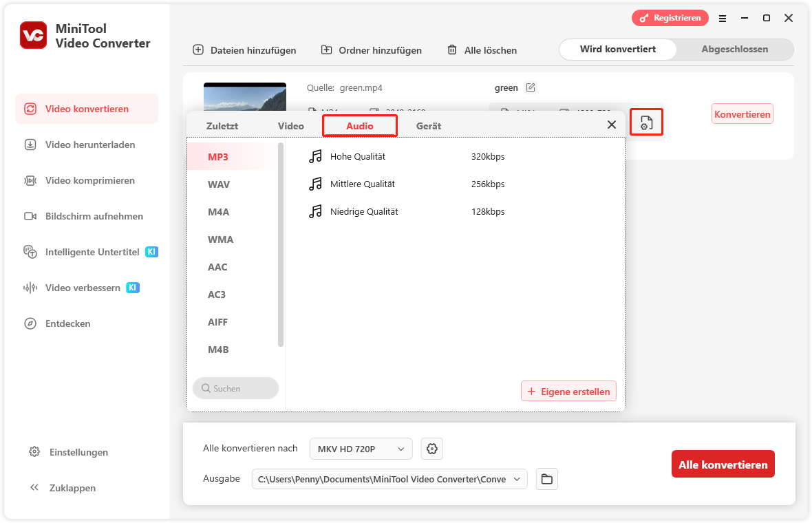Image resolution: width=812 pixels, height=523 pixels.
Task: Click the MiniTool Video Converter logo
Action: point(33,35)
